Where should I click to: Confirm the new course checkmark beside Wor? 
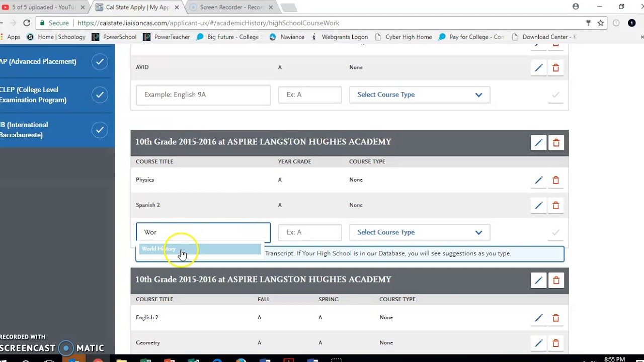(555, 232)
